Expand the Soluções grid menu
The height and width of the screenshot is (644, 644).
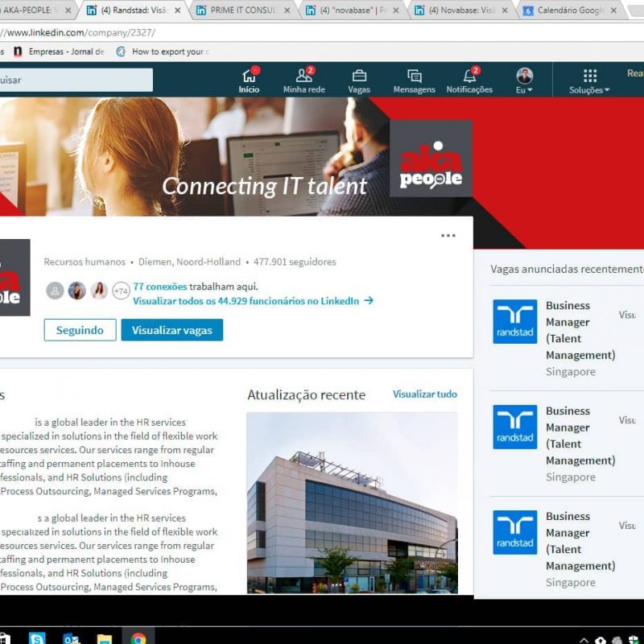[x=589, y=81]
